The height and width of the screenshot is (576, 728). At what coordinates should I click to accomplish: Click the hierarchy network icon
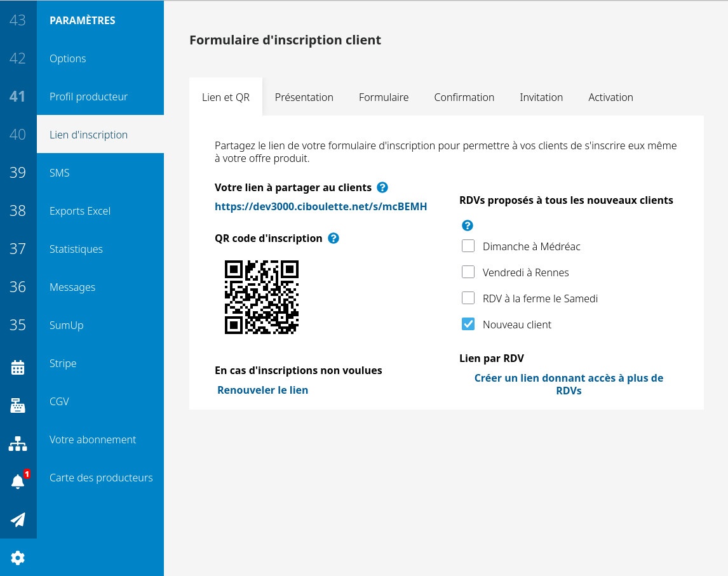(x=18, y=443)
